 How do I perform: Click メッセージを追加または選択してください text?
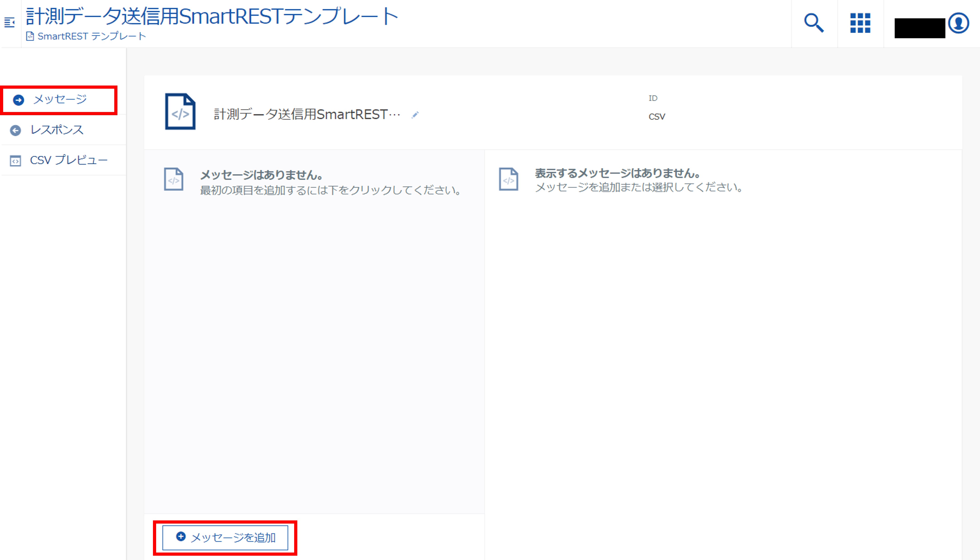pyautogui.click(x=639, y=187)
